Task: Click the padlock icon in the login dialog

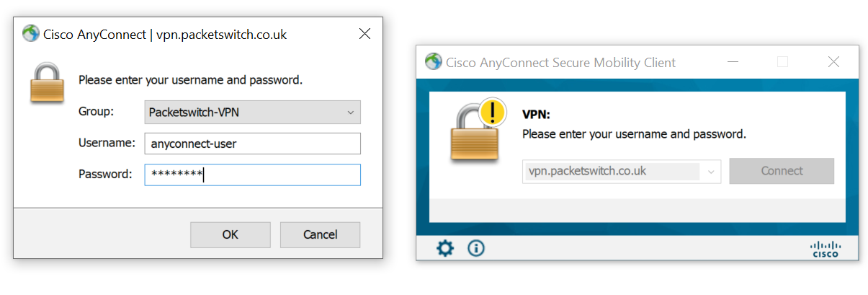Action: tap(48, 84)
